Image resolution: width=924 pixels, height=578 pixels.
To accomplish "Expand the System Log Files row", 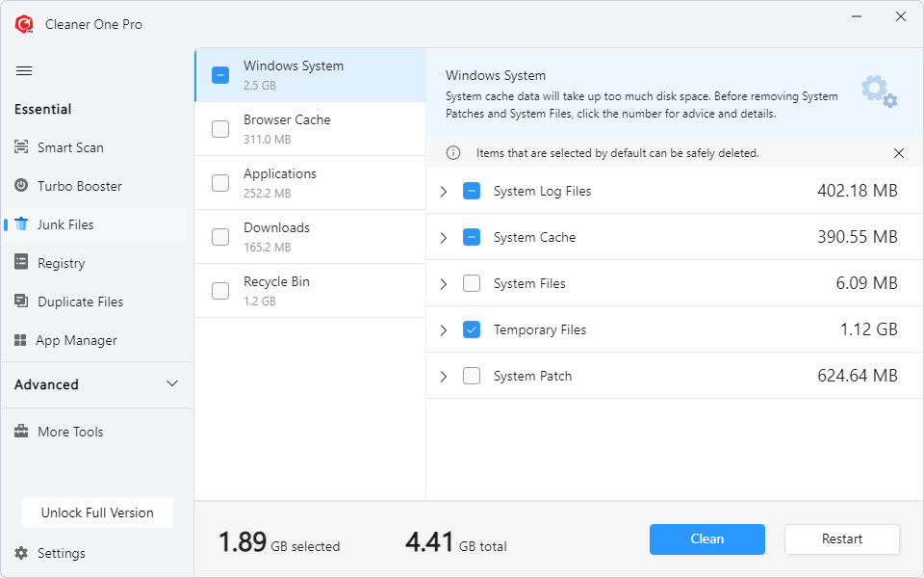I will 443,192.
